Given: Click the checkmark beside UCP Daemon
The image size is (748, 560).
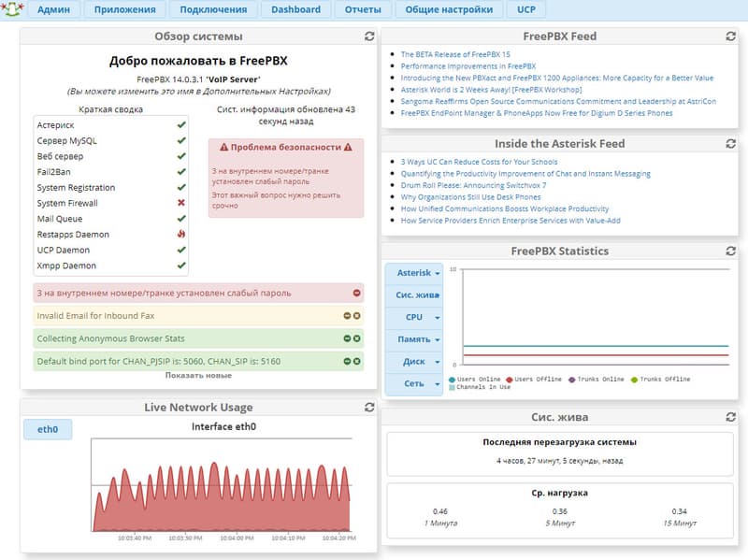Looking at the screenshot, I should [181, 250].
